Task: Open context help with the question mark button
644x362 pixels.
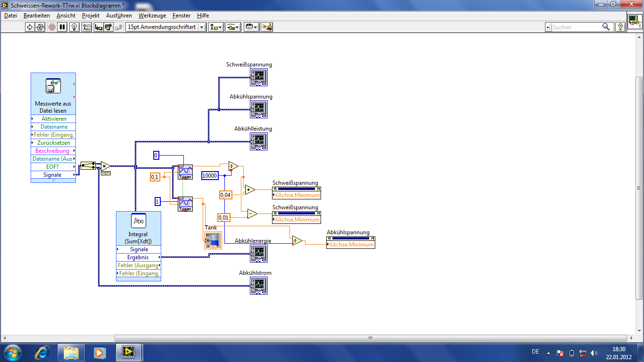Action: [x=621, y=27]
